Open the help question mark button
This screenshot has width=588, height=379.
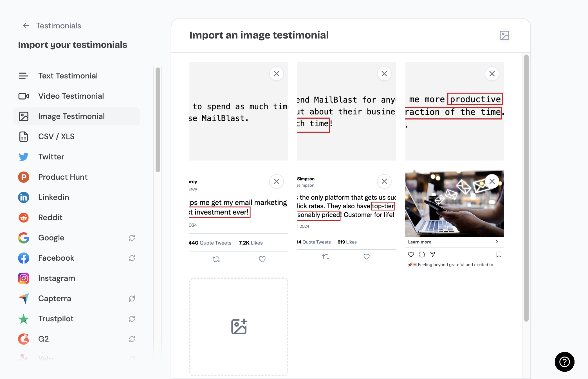[x=565, y=362]
